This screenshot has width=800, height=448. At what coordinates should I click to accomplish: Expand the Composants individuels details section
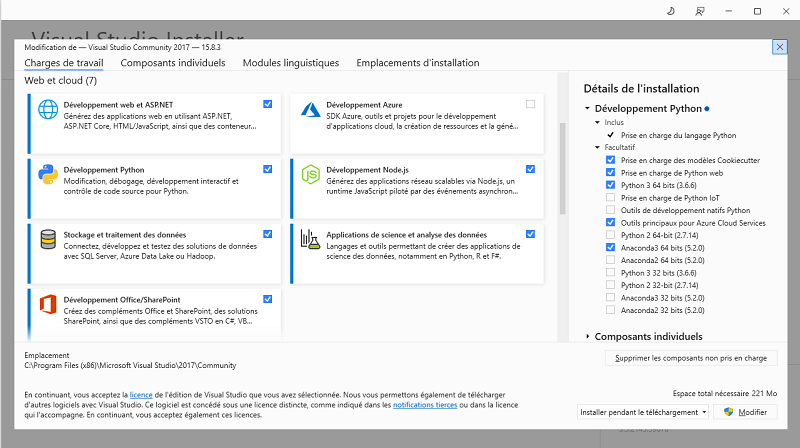pyautogui.click(x=587, y=337)
